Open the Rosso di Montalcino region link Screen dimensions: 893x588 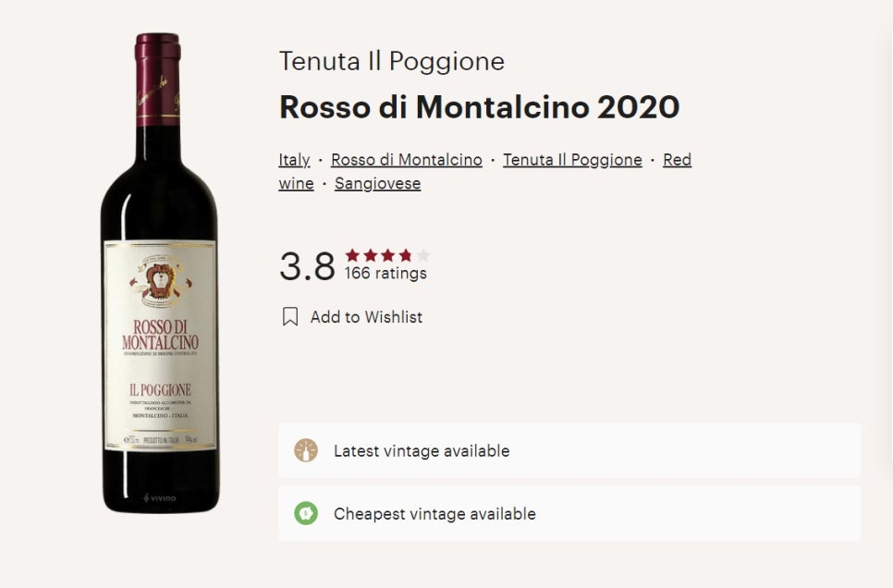pyautogui.click(x=407, y=160)
